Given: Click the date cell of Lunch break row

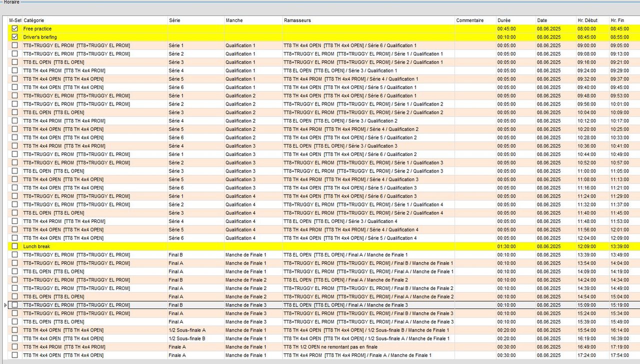Looking at the screenshot, I should (x=555, y=246).
